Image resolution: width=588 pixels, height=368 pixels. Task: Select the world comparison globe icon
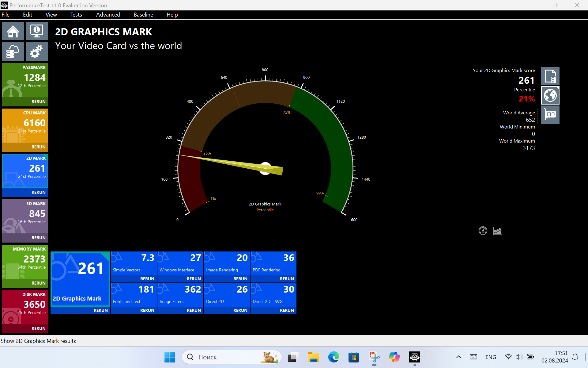[x=550, y=95]
